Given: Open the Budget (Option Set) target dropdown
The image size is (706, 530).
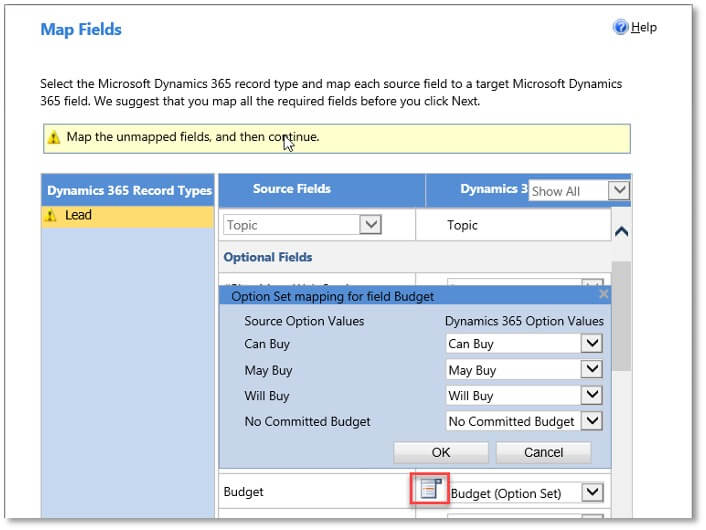Looking at the screenshot, I should tap(593, 492).
